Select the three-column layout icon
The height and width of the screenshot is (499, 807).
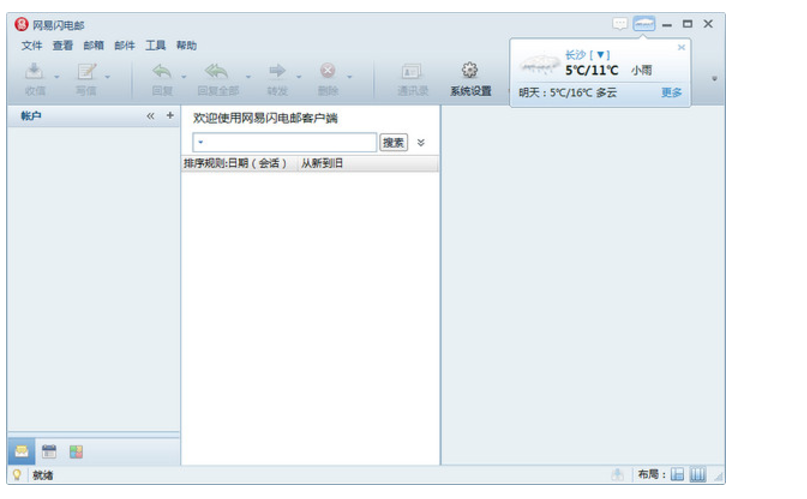pos(698,474)
